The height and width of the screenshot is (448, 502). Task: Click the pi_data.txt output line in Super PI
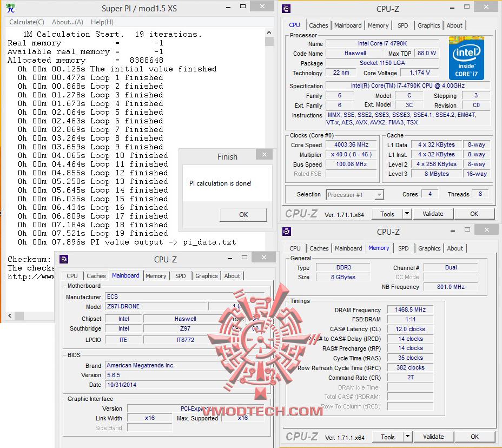pos(127,242)
